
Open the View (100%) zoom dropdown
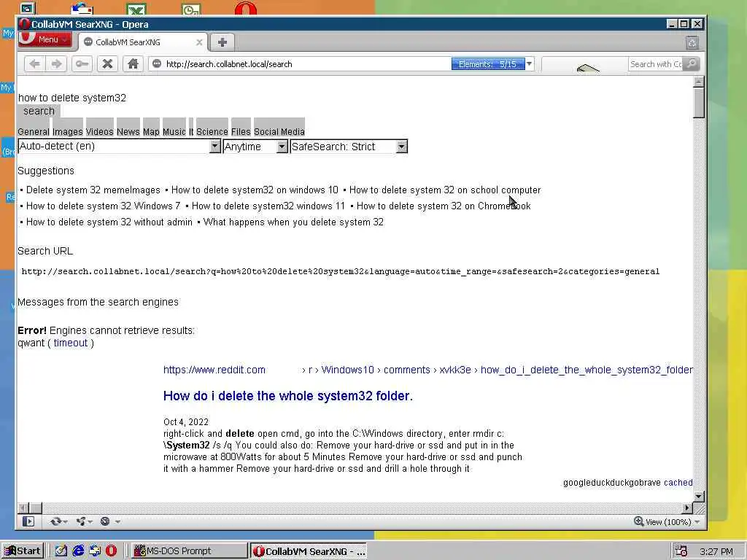[697, 522]
